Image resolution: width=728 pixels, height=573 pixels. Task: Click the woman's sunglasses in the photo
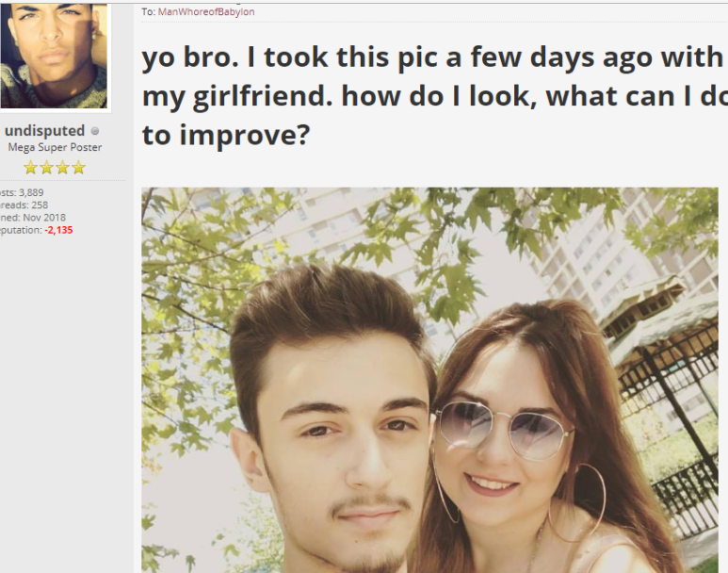(x=505, y=430)
